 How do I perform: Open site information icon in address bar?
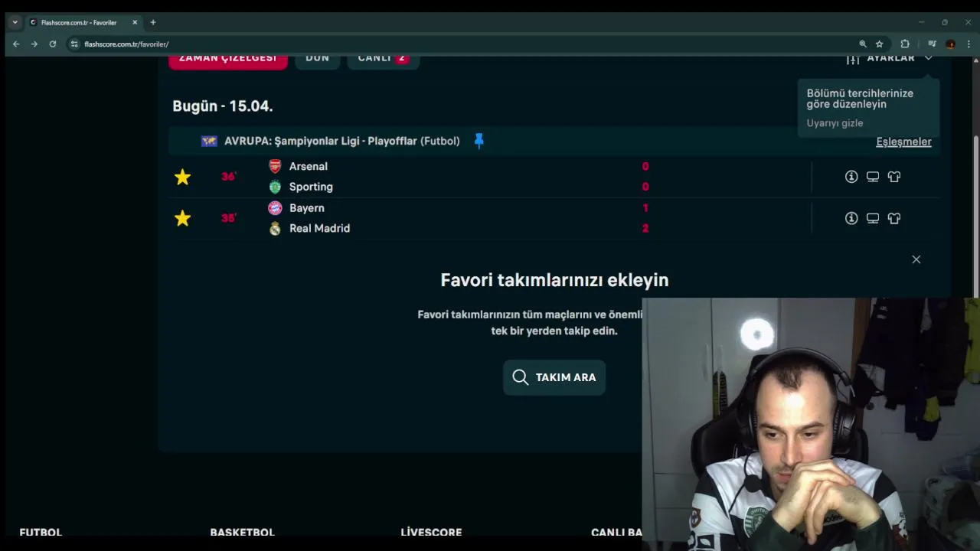(74, 44)
